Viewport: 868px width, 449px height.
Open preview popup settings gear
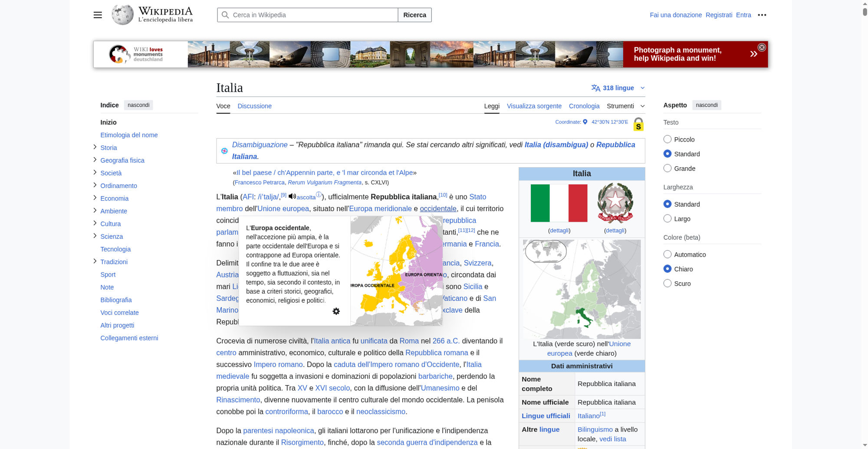pos(336,311)
